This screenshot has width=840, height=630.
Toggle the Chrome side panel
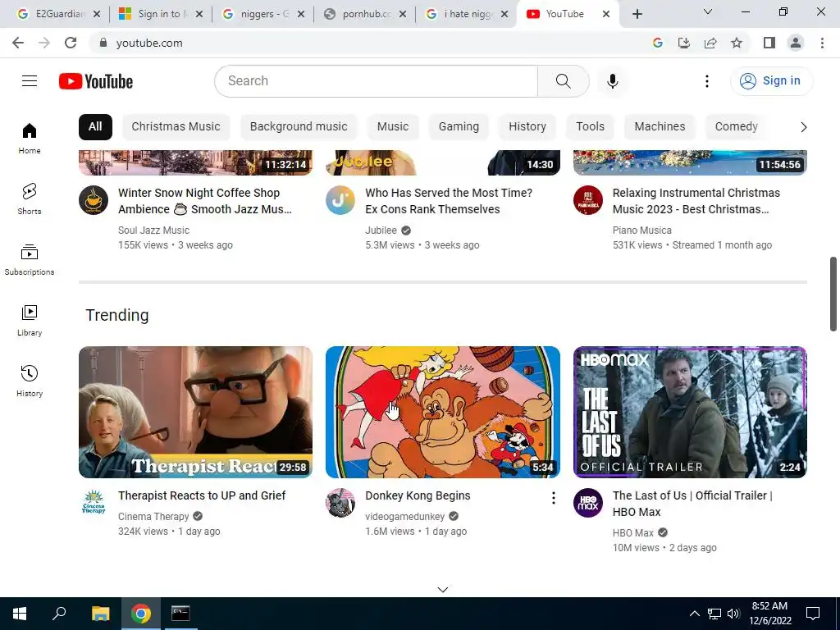click(769, 43)
